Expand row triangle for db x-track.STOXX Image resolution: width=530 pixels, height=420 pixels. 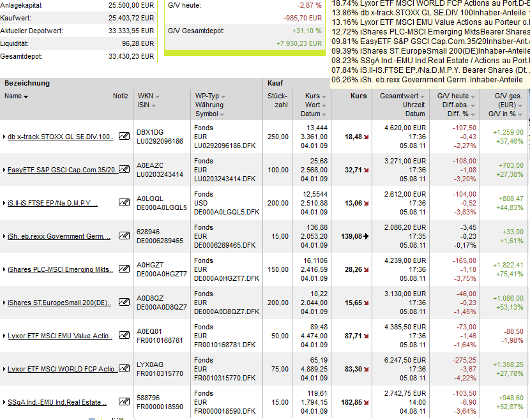(4, 137)
